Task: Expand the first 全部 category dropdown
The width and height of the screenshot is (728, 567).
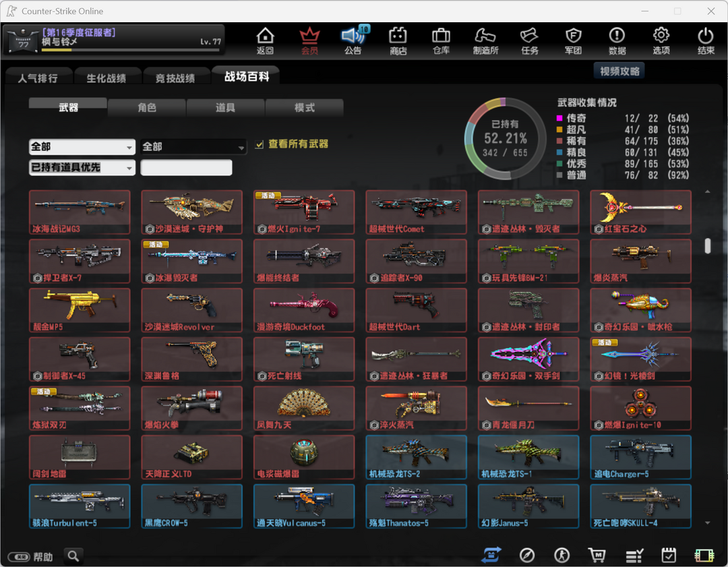Action: (x=82, y=147)
